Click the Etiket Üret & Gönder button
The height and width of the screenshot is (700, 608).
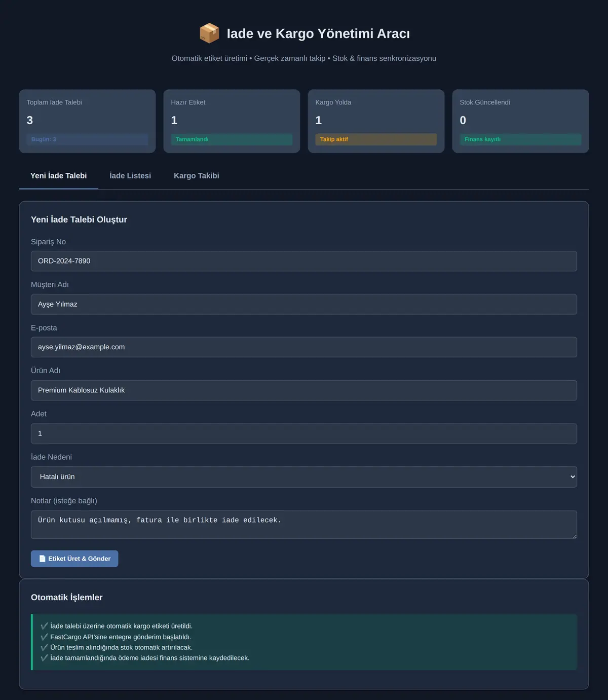pos(74,559)
